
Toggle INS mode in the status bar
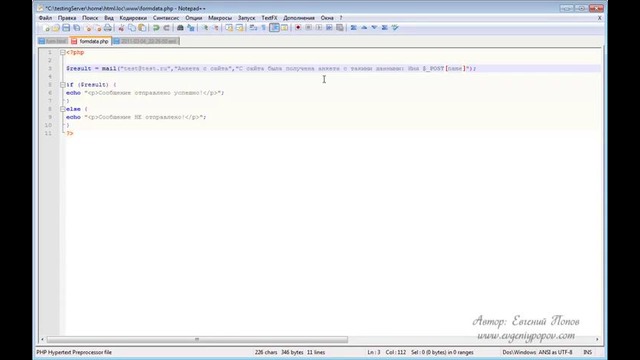(587, 352)
